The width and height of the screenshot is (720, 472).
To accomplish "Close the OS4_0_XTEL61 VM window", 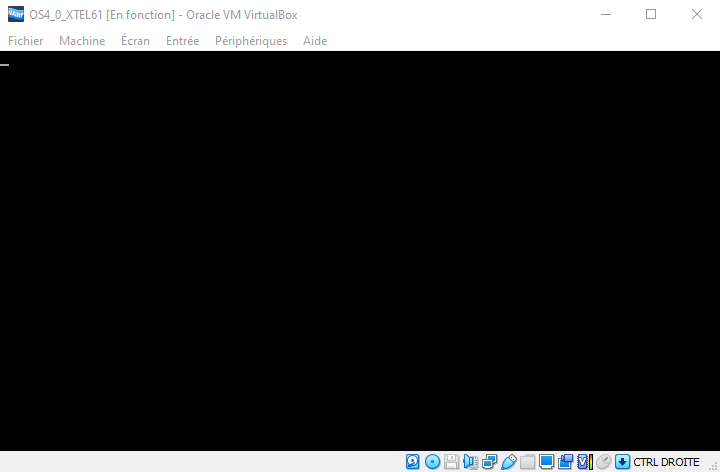I will coord(697,14).
